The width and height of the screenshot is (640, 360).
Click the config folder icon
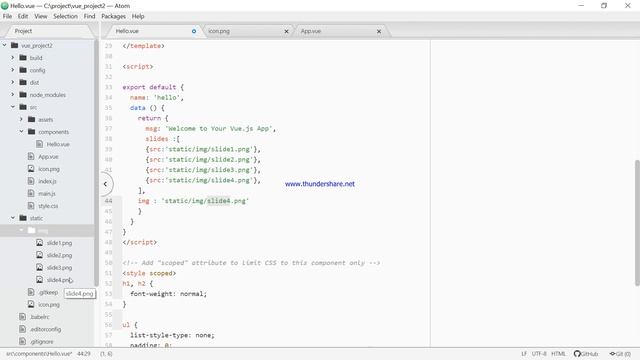pos(23,70)
